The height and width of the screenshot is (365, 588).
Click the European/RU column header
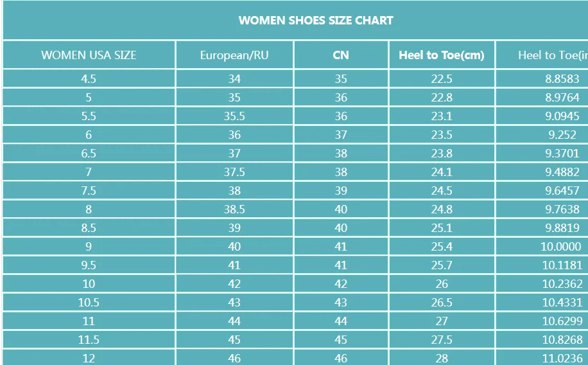coord(234,55)
